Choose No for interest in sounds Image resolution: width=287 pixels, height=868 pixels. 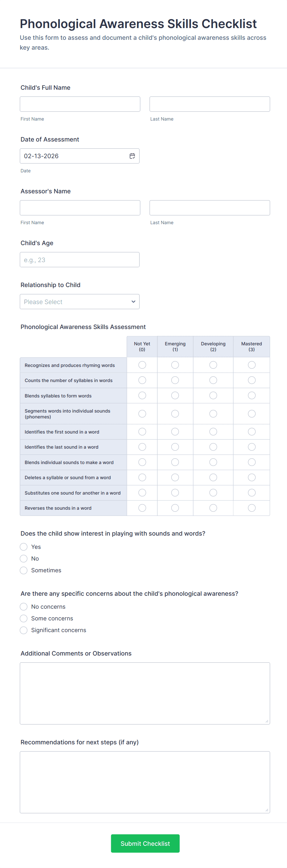[x=23, y=558]
